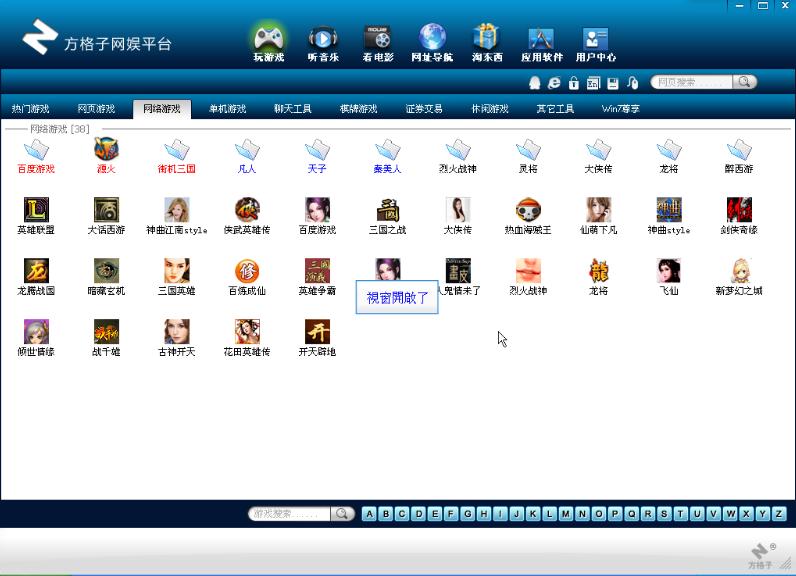
Task: Switch to the 单机游戏 tab
Action: (227, 108)
